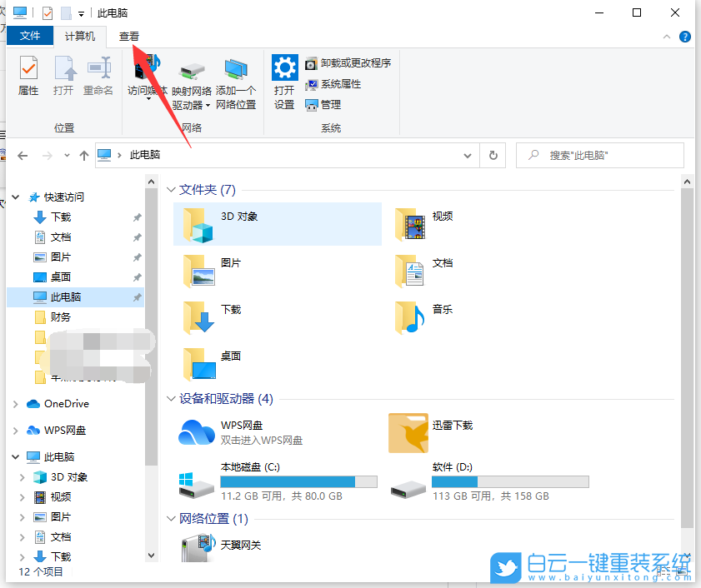Viewport: 701px width, 588px height.
Task: Open the address bar history dropdown
Action: coord(467,155)
